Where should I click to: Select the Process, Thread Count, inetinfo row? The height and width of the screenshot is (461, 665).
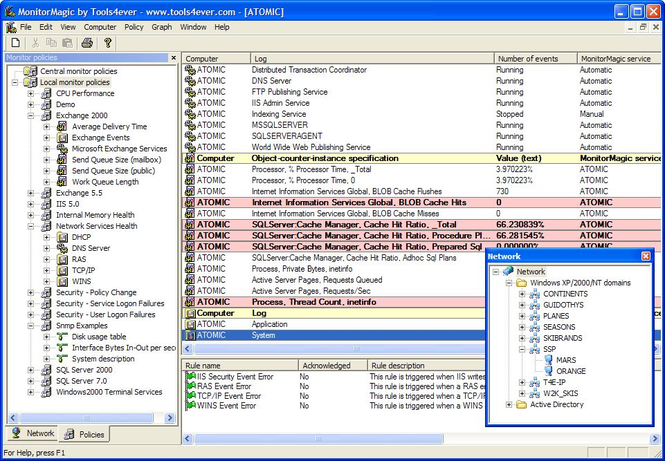pyautogui.click(x=334, y=302)
